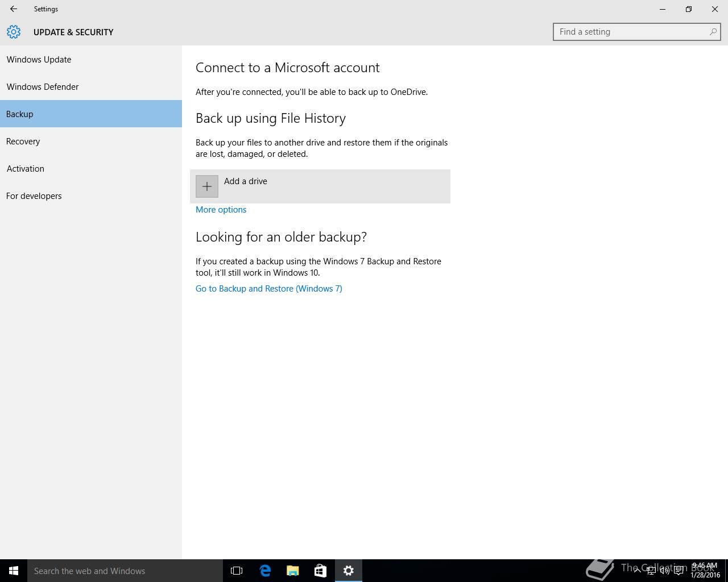Screen dimensions: 728x582
Task: Click the network icon in the system tray
Action: tap(651, 571)
